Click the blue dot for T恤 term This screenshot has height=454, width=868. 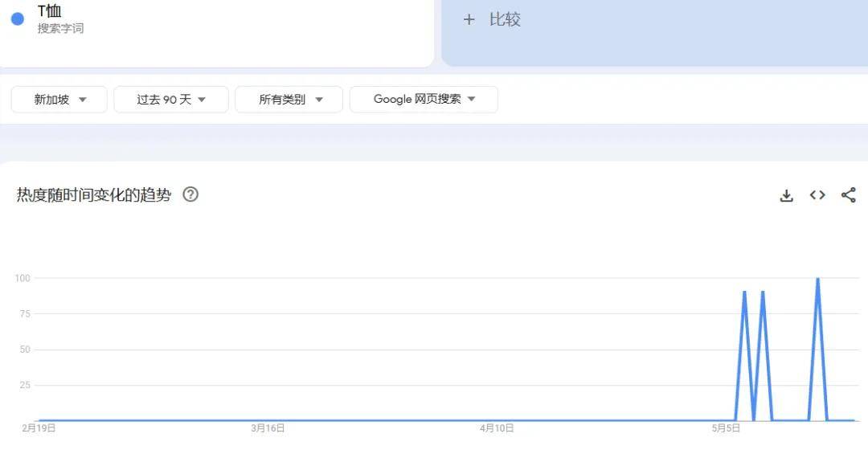point(18,18)
